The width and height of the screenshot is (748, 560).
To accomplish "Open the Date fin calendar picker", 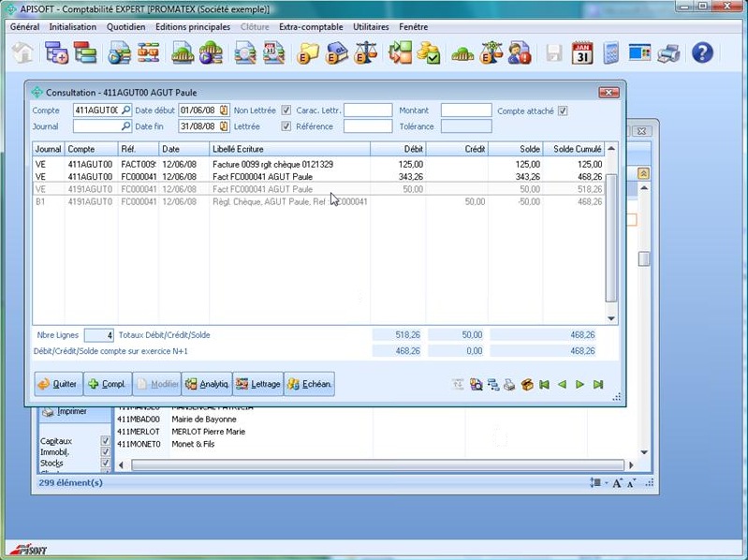I will [x=223, y=126].
